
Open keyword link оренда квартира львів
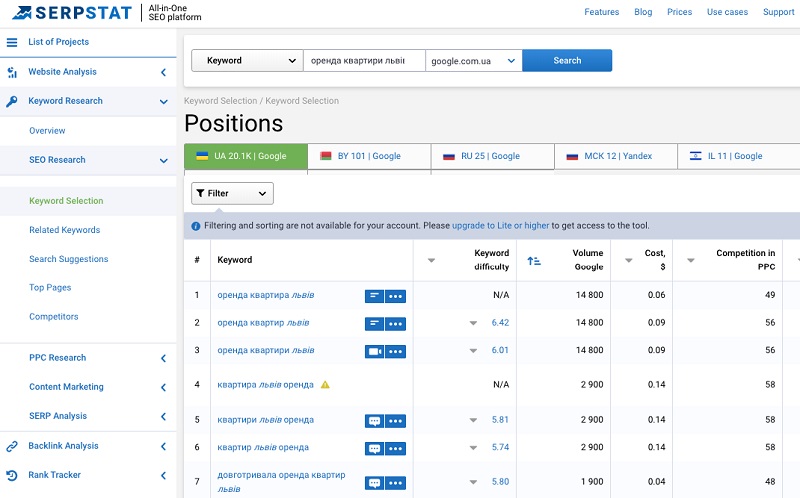click(266, 295)
